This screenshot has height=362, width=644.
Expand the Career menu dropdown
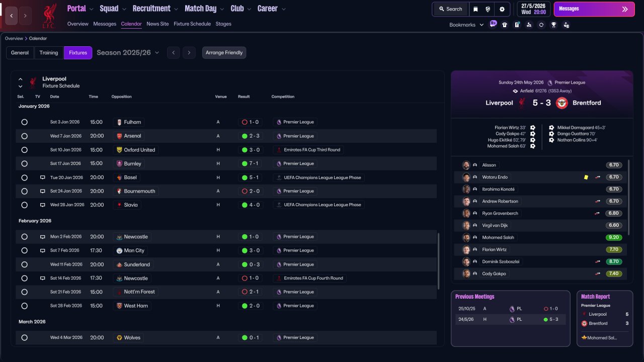283,9
